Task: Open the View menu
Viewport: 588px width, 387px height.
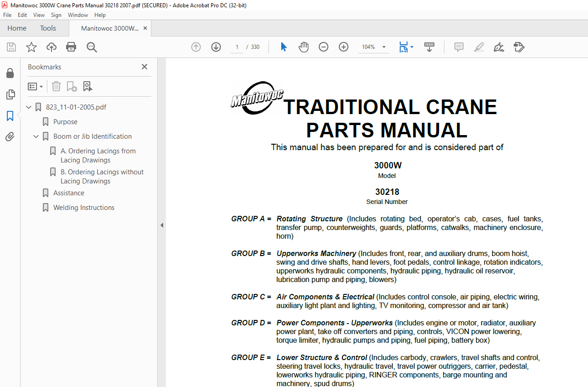Action: (39, 15)
